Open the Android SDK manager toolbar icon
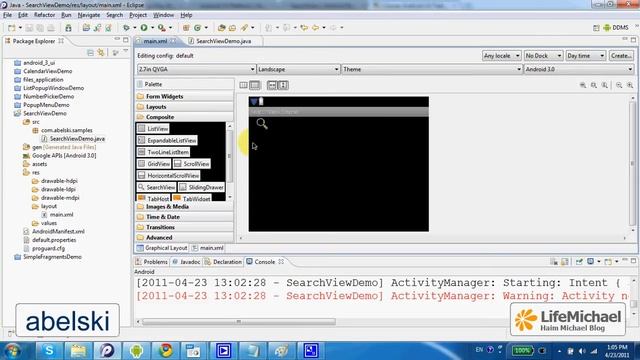640x360 pixels. 68,28
